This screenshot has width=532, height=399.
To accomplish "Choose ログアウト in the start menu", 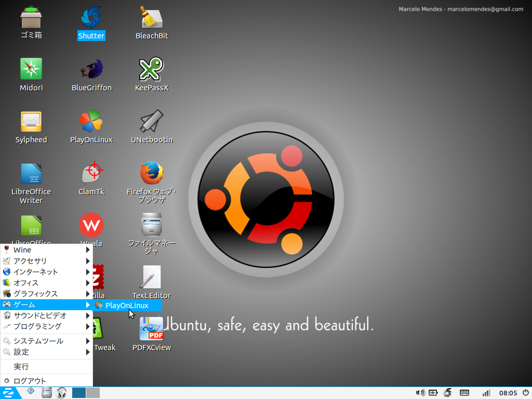I will coord(46,381).
